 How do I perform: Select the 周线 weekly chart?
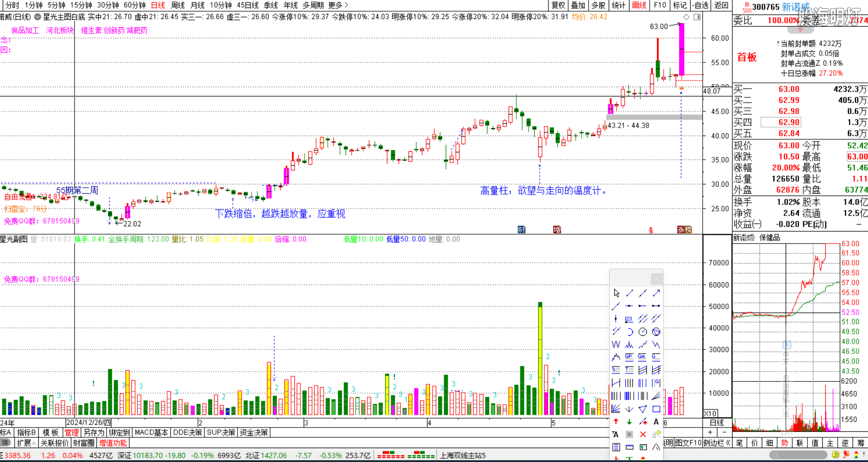[x=178, y=5]
